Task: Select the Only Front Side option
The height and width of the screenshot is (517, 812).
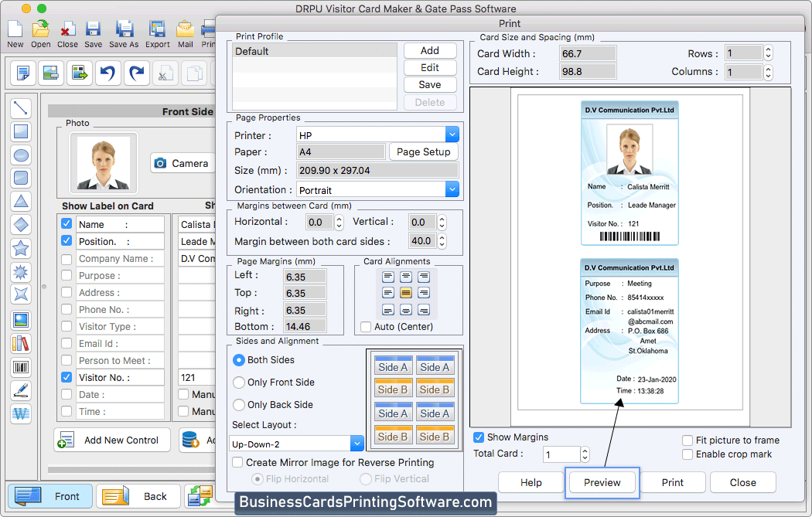Action: 239,383
